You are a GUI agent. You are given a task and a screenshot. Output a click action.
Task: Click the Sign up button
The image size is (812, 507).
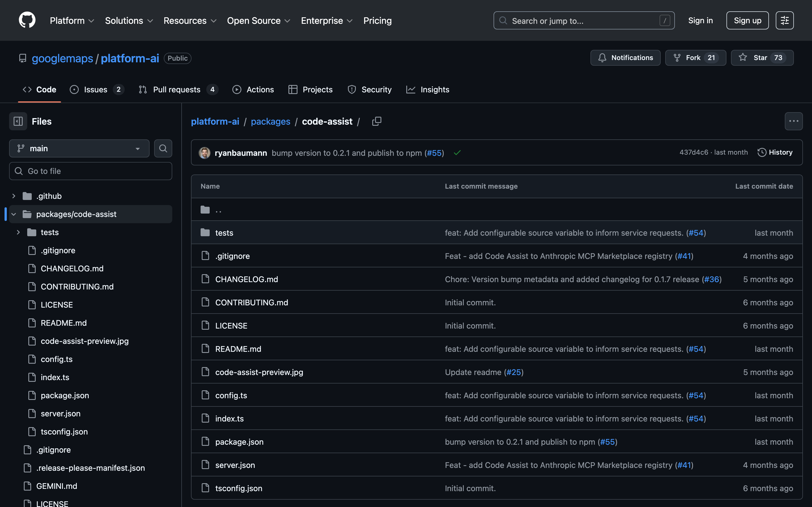click(747, 20)
